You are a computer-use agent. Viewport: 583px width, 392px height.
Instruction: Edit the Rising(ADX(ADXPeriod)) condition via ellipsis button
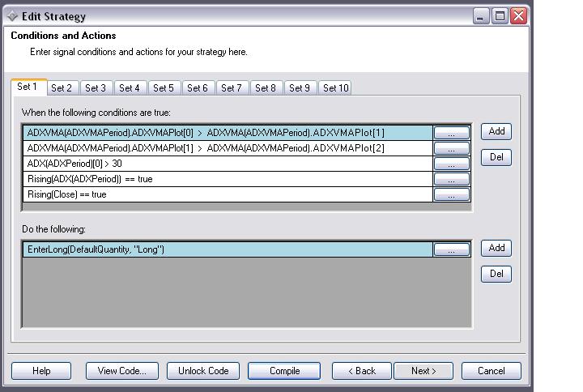click(451, 179)
